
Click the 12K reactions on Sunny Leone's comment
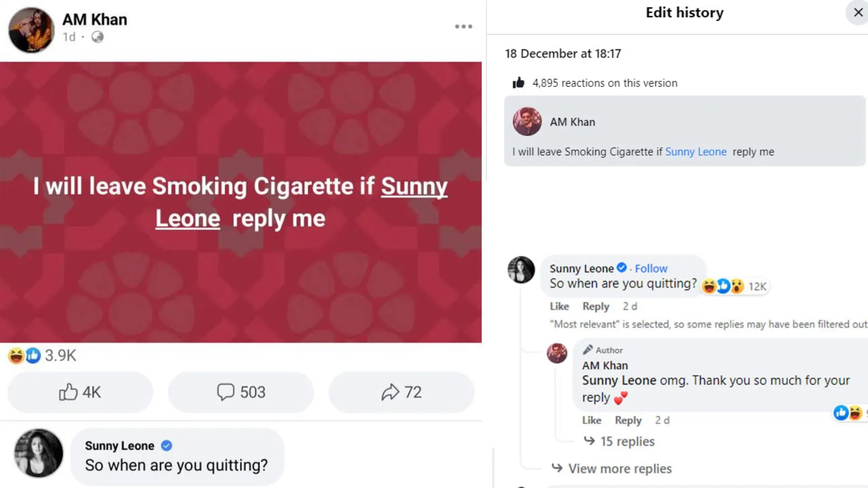pos(734,286)
